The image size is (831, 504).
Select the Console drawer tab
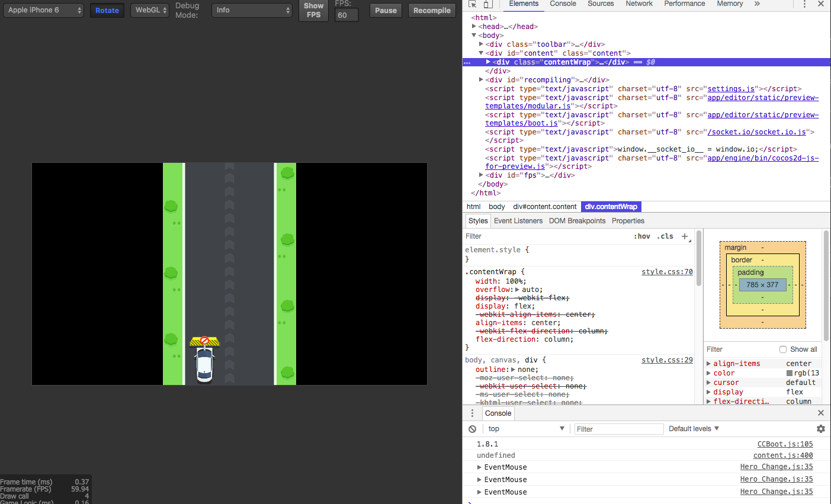coord(498,413)
